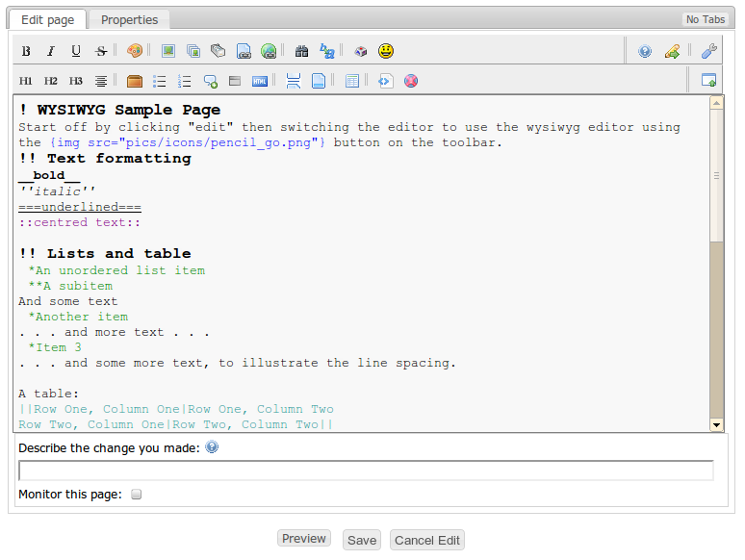Open the wrench settings icon

tap(709, 51)
